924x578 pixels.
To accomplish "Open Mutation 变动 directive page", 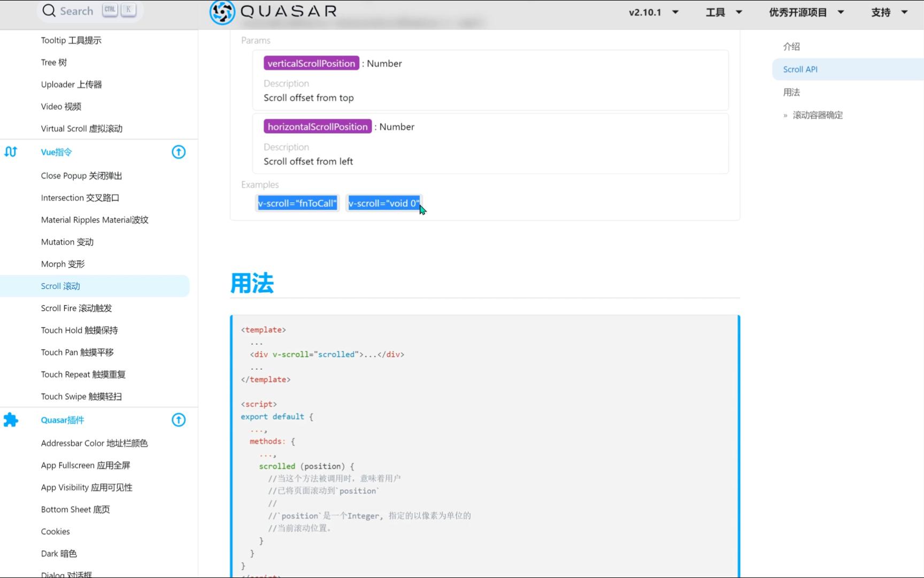I will click(x=67, y=242).
